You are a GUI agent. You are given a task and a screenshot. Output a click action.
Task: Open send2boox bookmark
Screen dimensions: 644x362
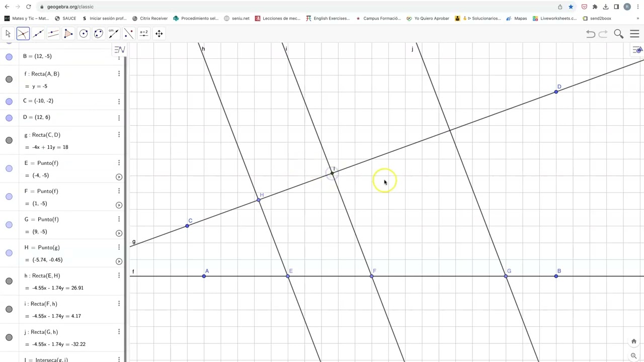597,18
